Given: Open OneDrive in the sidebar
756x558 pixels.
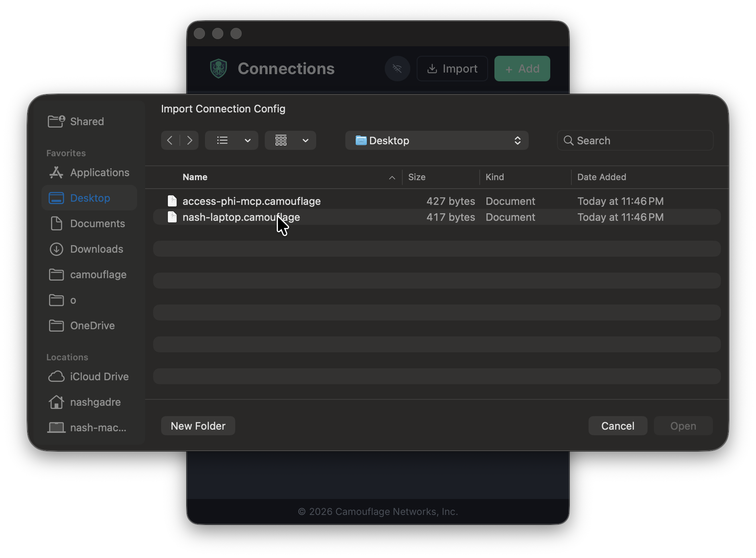Looking at the screenshot, I should click(x=89, y=325).
